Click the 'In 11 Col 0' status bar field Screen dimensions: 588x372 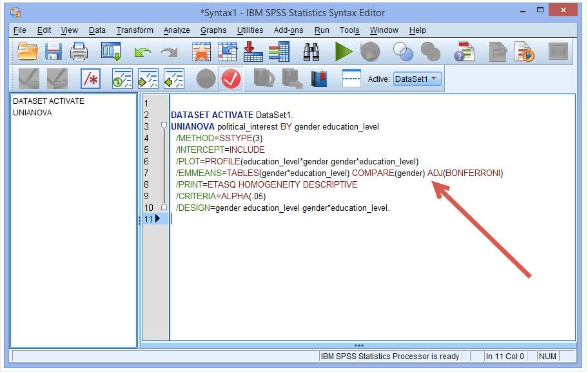(x=504, y=357)
